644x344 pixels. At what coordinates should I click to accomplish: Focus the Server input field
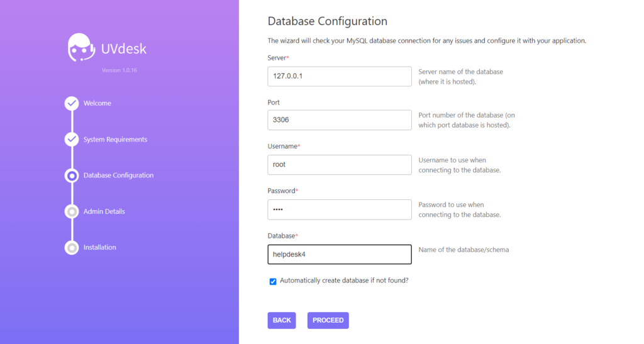pyautogui.click(x=340, y=76)
